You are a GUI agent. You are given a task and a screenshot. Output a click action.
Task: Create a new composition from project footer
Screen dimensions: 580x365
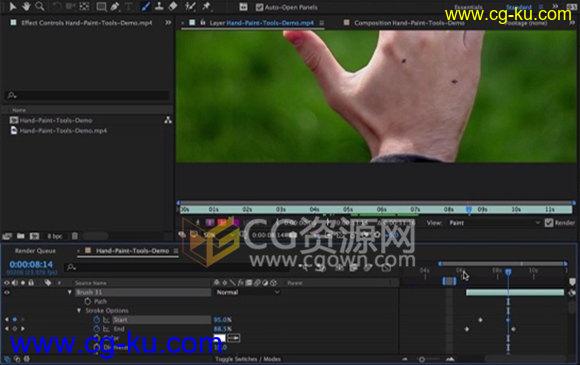point(34,236)
